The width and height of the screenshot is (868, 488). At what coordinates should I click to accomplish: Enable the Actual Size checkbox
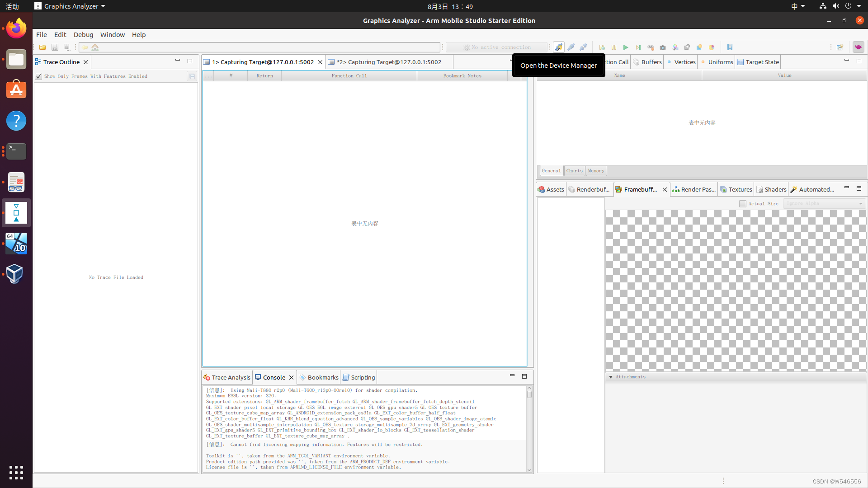click(x=742, y=203)
